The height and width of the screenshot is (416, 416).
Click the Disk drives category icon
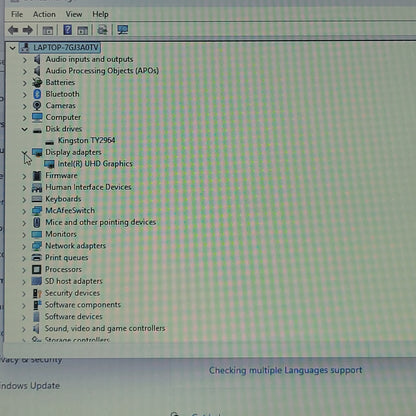[37, 130]
